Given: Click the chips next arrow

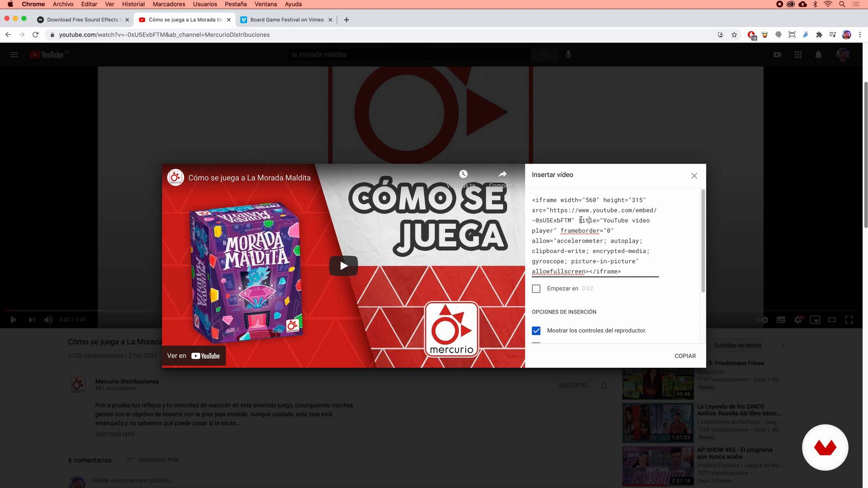Looking at the screenshot, I should tap(783, 345).
